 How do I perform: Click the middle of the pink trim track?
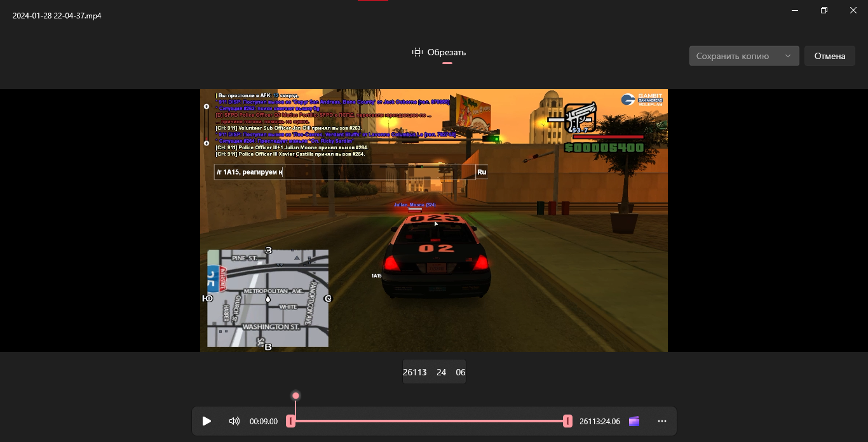point(429,420)
